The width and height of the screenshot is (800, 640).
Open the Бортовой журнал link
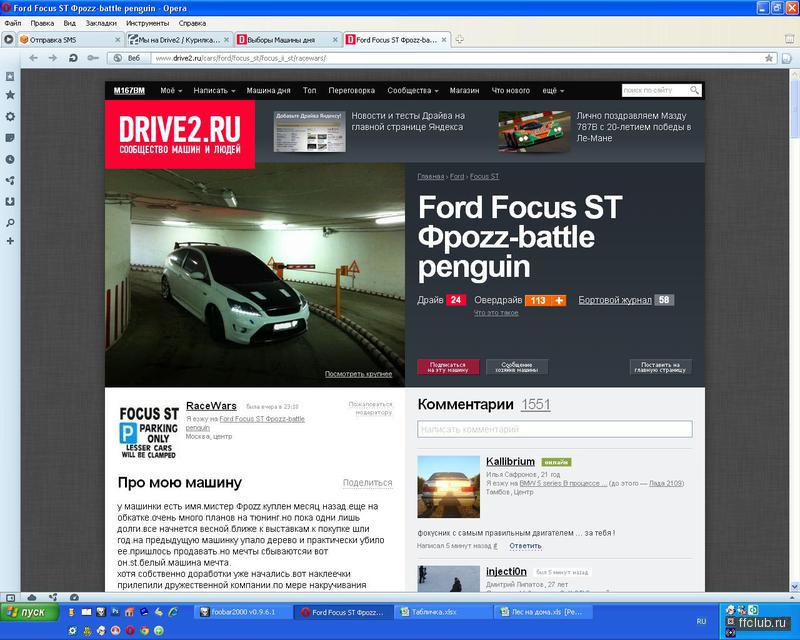615,300
